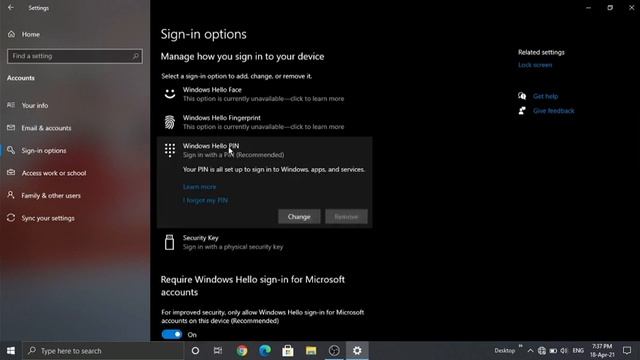This screenshot has height=360, width=640.
Task: Open the Windows Start menu
Action: (11, 351)
